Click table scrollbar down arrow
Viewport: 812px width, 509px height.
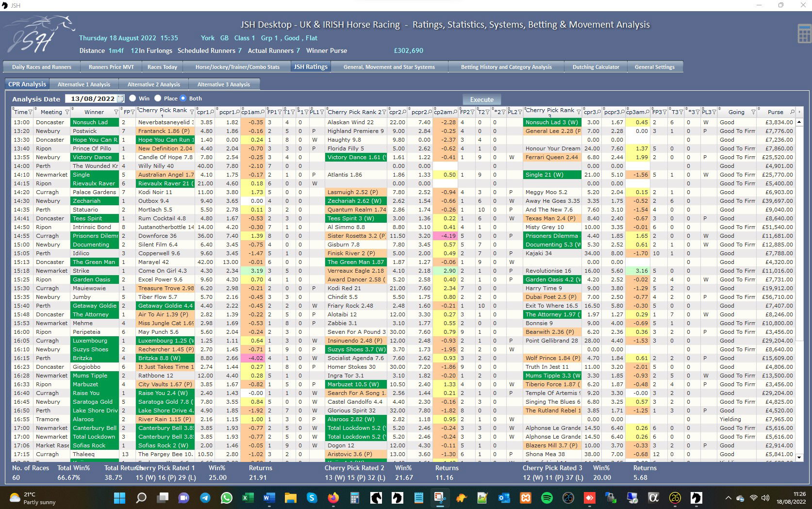(799, 457)
